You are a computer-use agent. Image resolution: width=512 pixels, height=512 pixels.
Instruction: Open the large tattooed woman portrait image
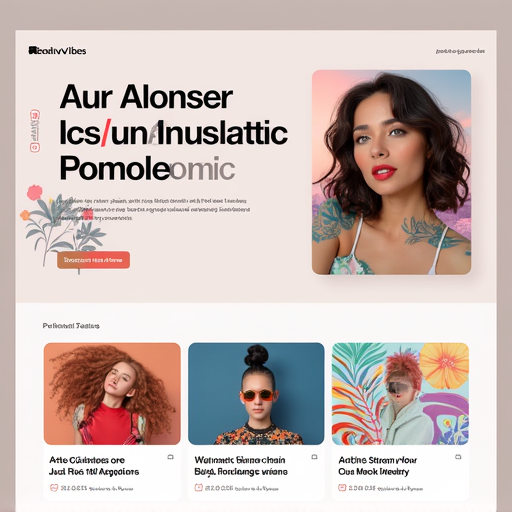click(391, 172)
